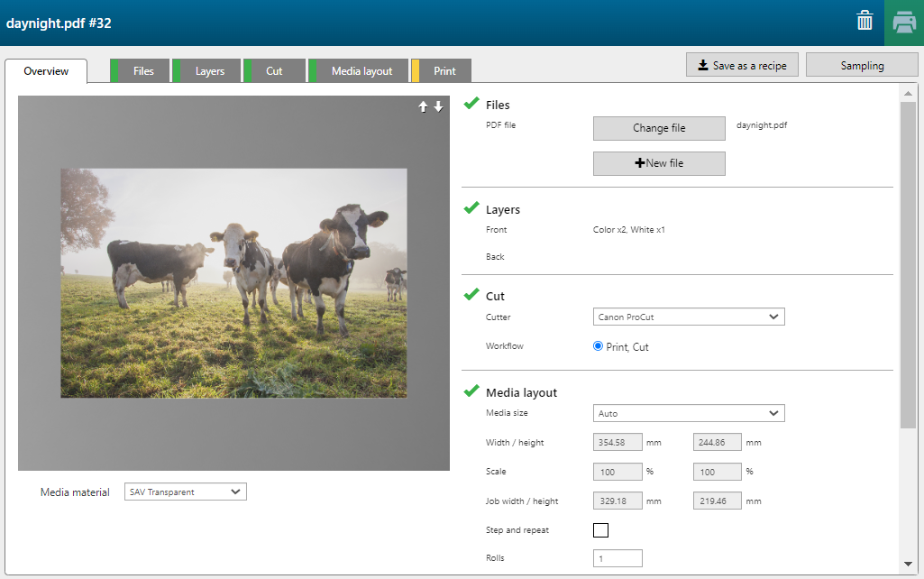Enable the Step and repeat checkbox
The width and height of the screenshot is (924, 579).
[600, 530]
